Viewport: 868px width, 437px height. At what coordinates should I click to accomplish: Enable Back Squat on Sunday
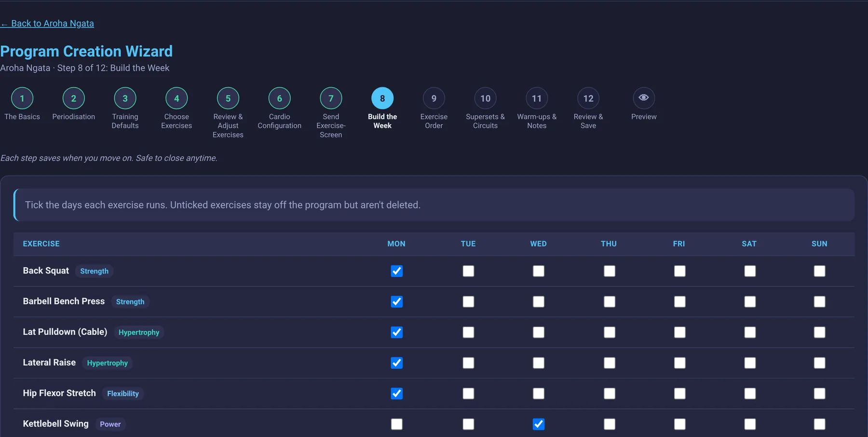[819, 271]
